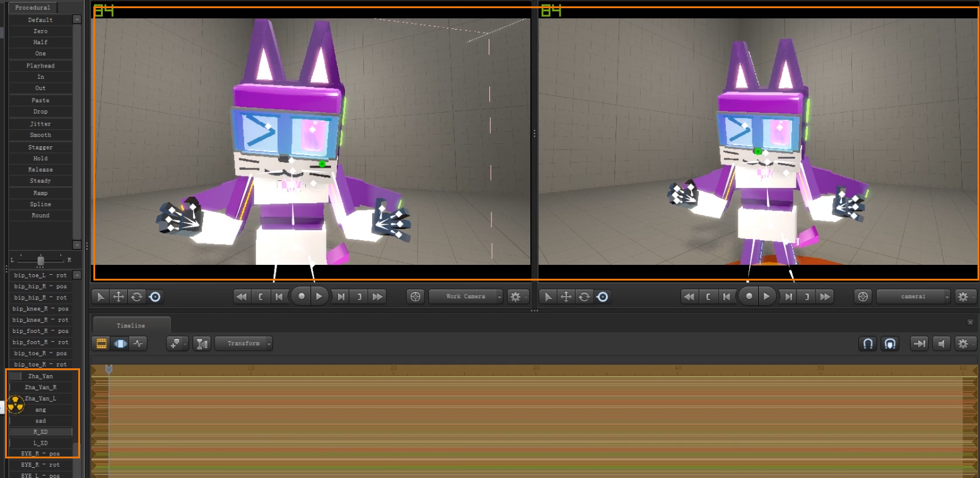Switch to the Timeline tab
This screenshot has height=478, width=980.
[x=131, y=325]
